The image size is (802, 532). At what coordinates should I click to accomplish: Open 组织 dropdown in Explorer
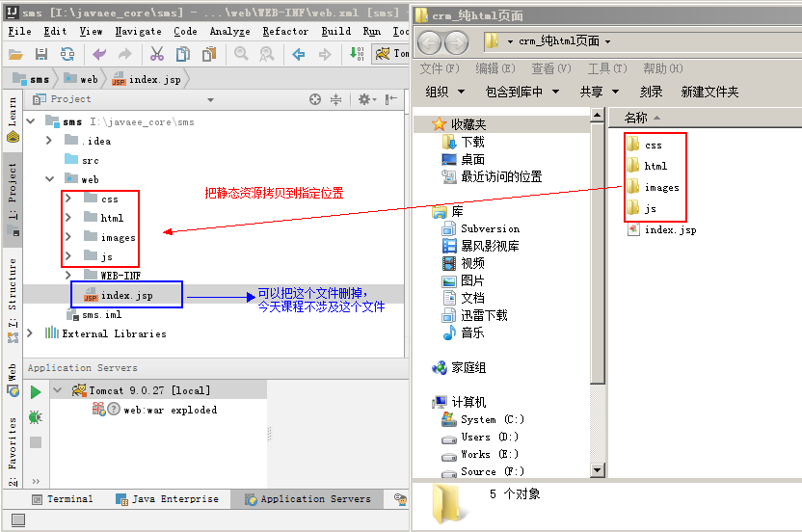coord(445,92)
